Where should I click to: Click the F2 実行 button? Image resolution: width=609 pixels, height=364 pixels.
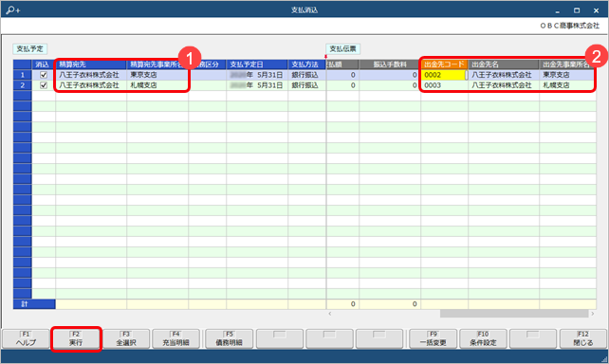tap(76, 338)
